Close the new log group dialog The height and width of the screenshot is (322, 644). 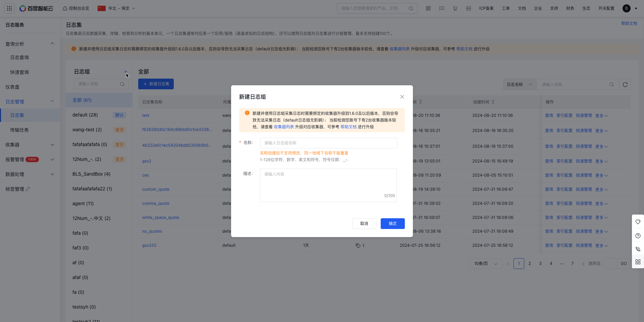pyautogui.click(x=402, y=97)
